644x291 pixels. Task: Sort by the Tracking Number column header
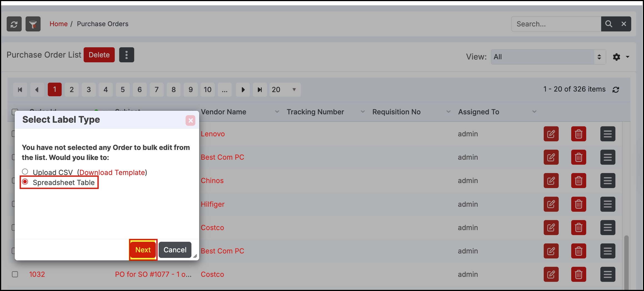pos(315,112)
